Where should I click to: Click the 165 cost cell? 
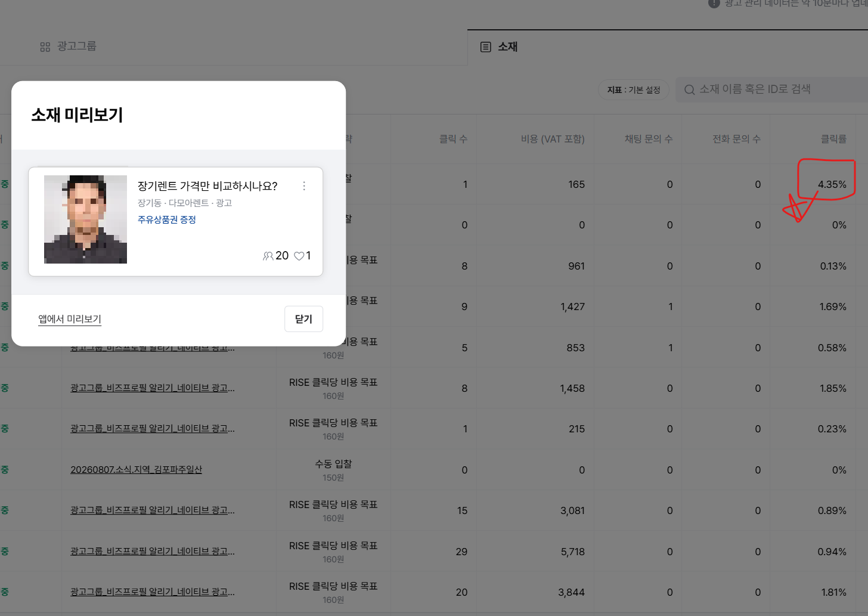point(576,184)
